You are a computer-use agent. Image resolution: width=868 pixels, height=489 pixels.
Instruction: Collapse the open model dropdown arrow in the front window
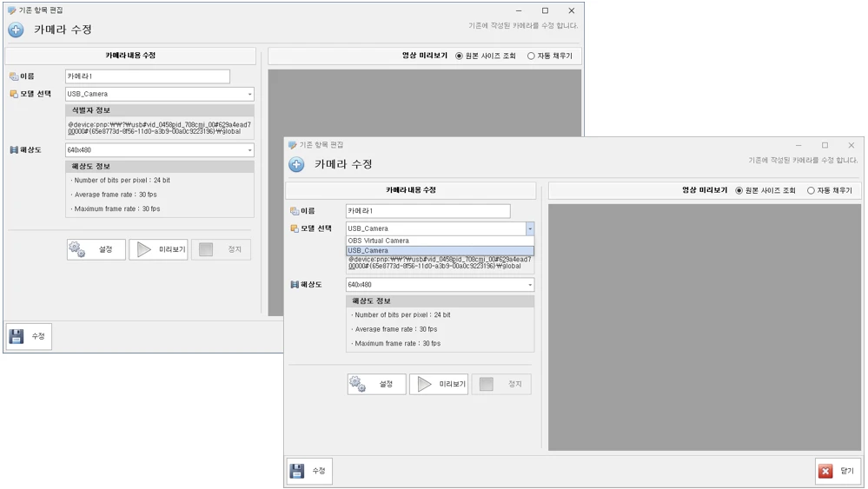point(530,228)
